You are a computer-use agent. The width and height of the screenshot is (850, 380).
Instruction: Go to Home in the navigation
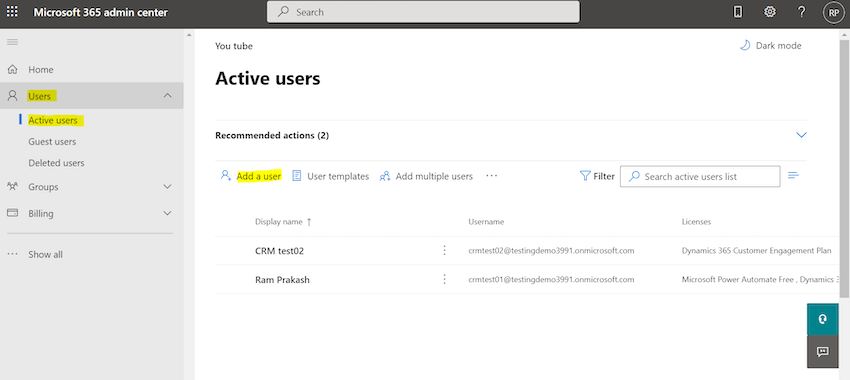(41, 69)
